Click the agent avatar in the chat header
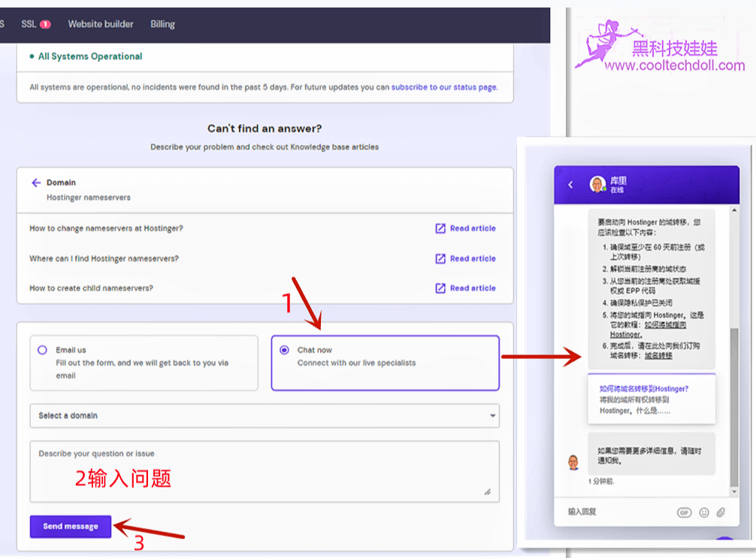 point(597,184)
